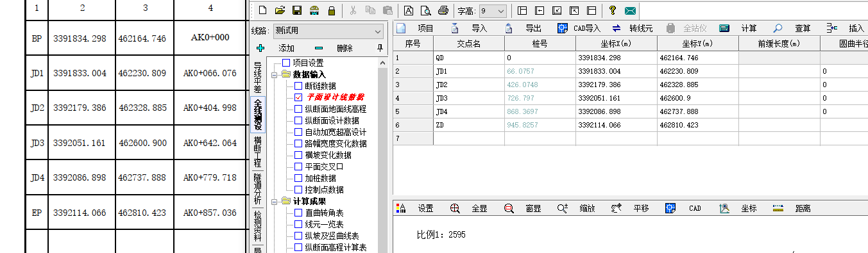Image resolution: width=868 pixels, height=253 pixels.
Task: Click the JD2 cell in 交点名 column
Action: click(x=469, y=84)
